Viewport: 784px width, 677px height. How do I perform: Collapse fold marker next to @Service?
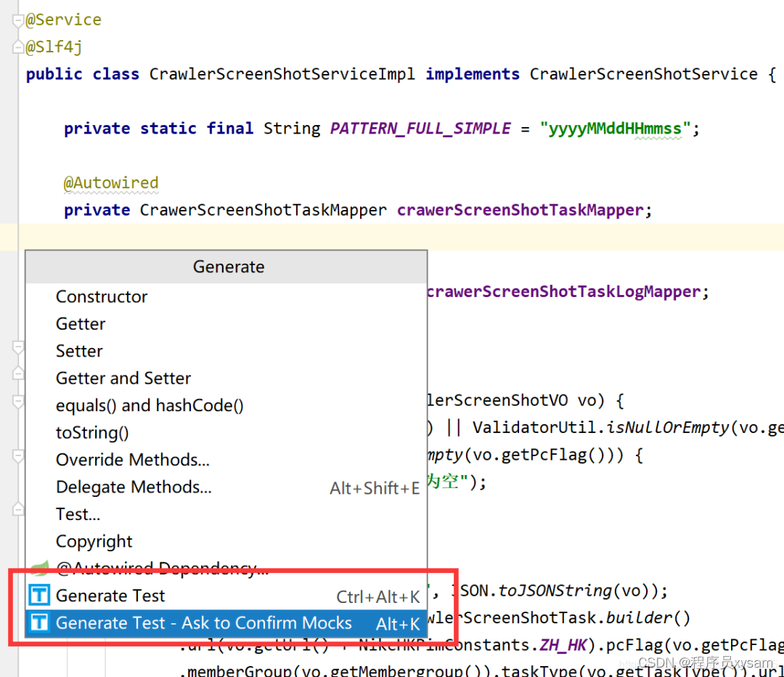click(18, 20)
